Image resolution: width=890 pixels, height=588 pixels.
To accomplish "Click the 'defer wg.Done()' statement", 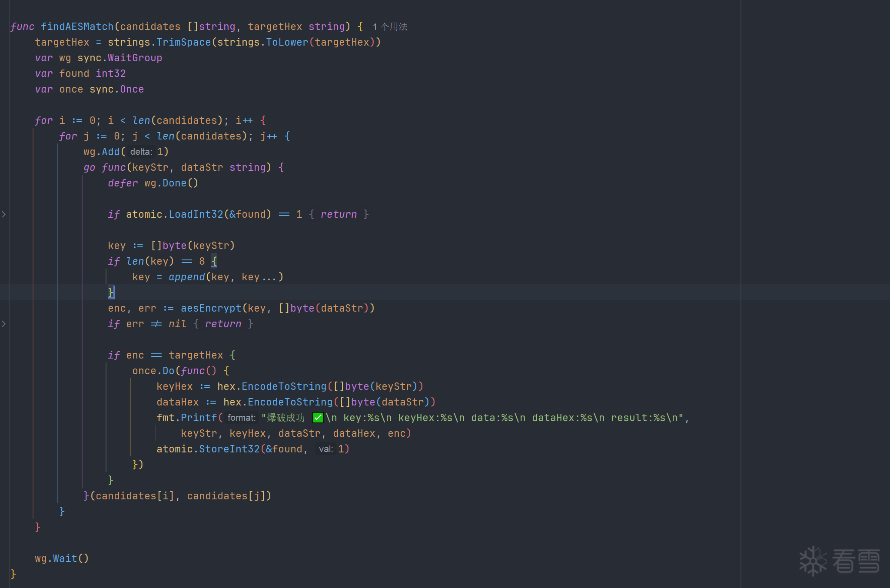I will pyautogui.click(x=153, y=183).
